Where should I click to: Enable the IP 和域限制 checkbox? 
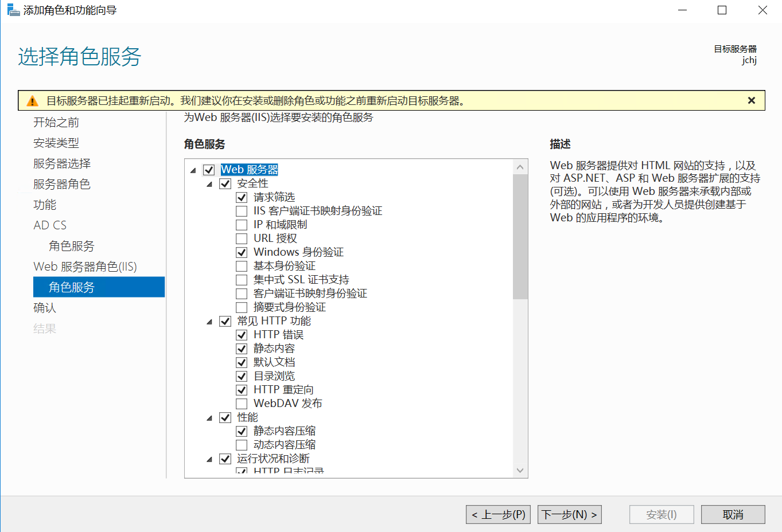tap(242, 225)
